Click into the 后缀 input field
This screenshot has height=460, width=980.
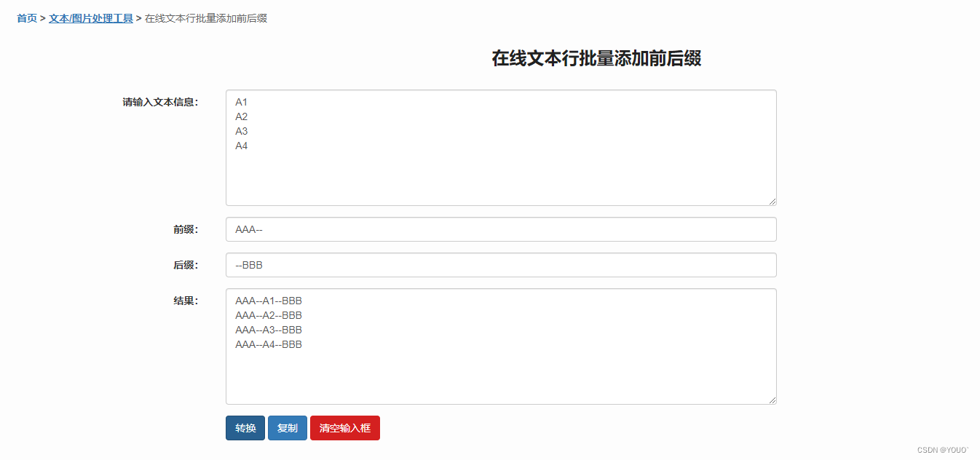[501, 265]
